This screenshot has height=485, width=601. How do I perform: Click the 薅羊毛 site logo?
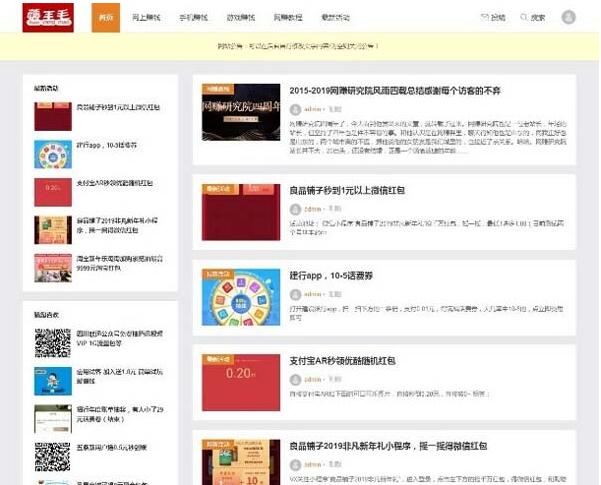point(41,17)
